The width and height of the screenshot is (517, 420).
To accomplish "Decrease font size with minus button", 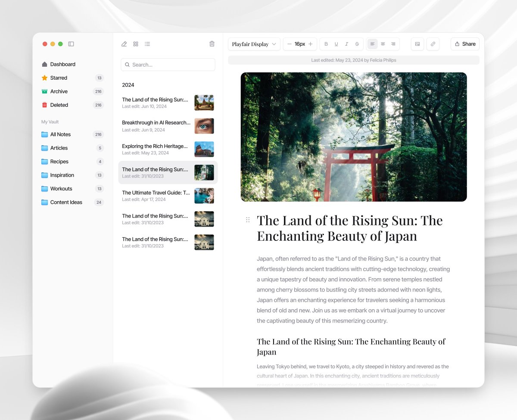I will (289, 44).
